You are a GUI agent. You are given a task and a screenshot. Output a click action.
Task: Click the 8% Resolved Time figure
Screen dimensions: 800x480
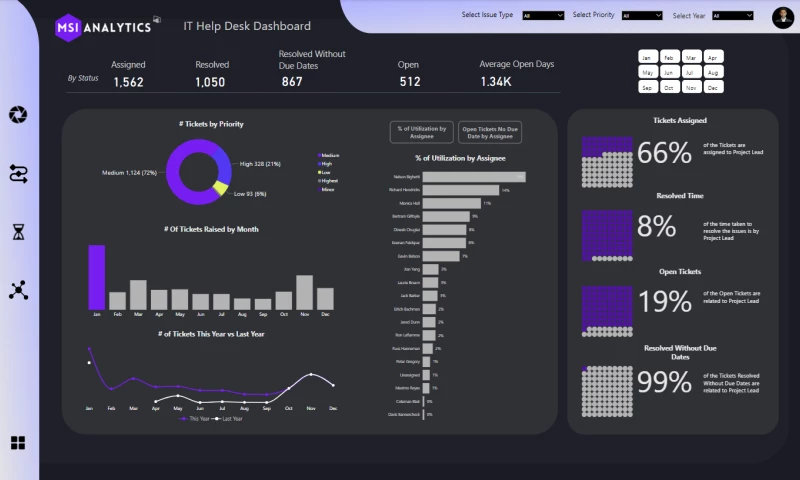(x=656, y=226)
